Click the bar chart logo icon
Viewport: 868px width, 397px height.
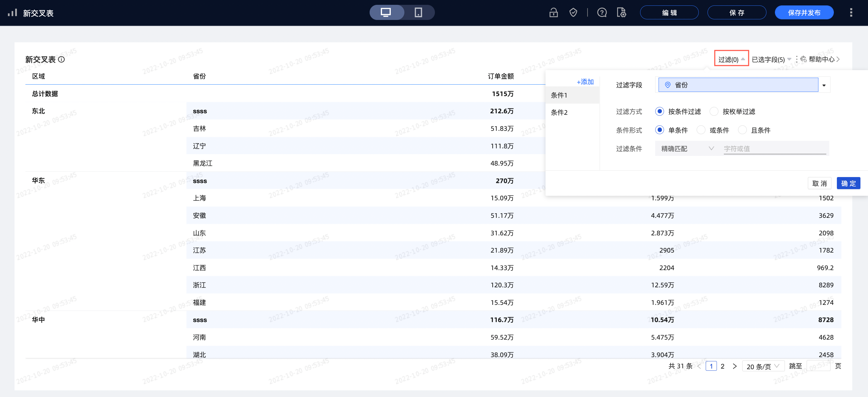point(12,13)
